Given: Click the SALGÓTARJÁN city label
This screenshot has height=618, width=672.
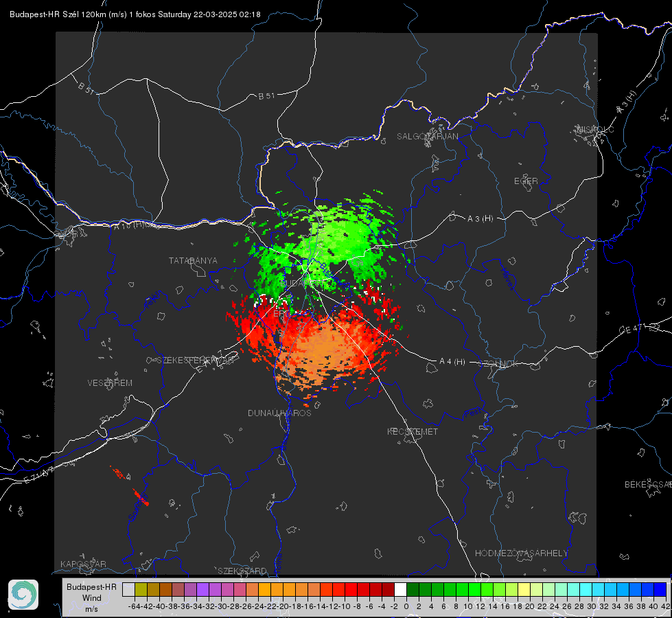Looking at the screenshot, I should [x=427, y=137].
